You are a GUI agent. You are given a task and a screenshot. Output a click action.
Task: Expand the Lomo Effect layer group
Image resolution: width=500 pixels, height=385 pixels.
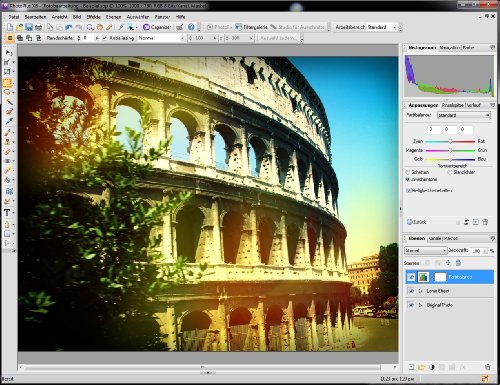(x=421, y=291)
